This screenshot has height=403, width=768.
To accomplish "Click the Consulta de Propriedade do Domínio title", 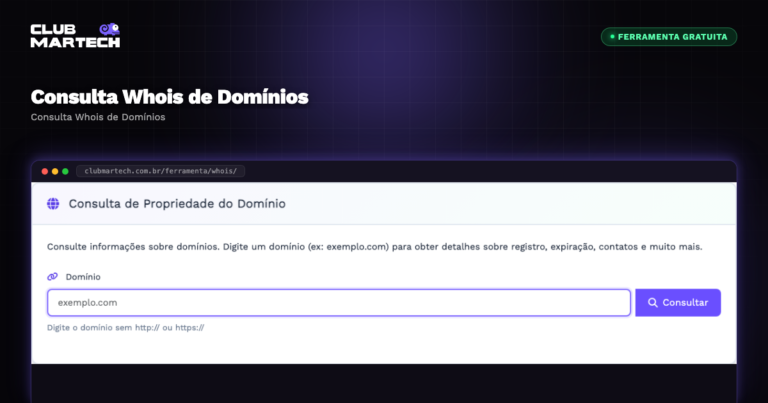I will click(177, 204).
